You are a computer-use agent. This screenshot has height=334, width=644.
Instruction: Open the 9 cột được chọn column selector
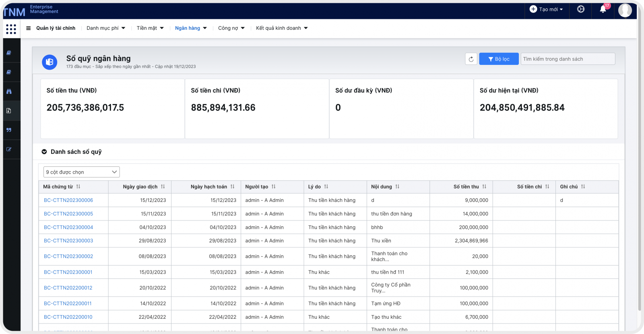coord(82,172)
